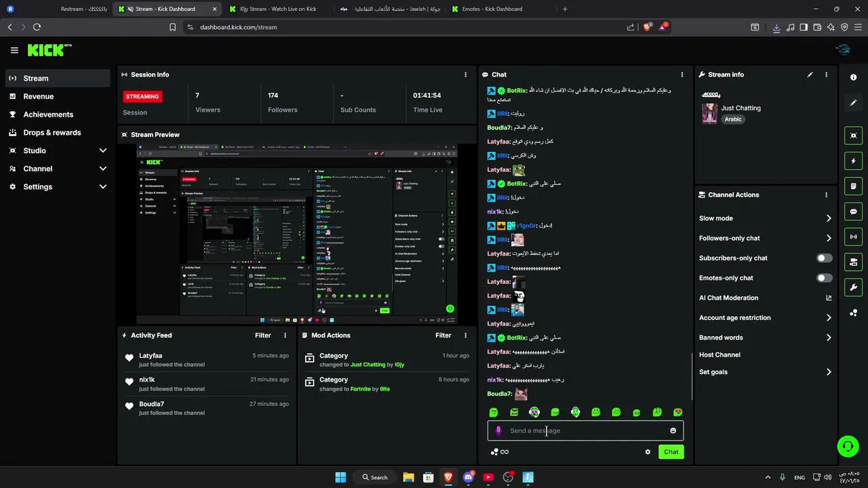Open OBS Studio from the Windows taskbar

508,477
